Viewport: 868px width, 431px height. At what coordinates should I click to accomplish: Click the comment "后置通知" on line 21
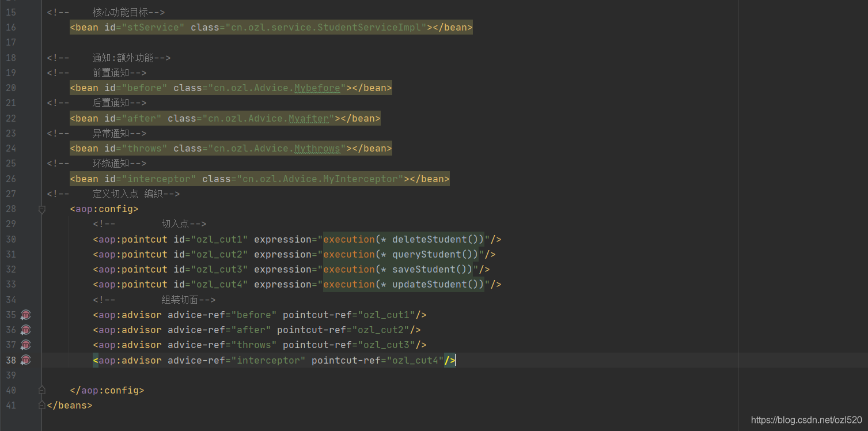click(111, 103)
